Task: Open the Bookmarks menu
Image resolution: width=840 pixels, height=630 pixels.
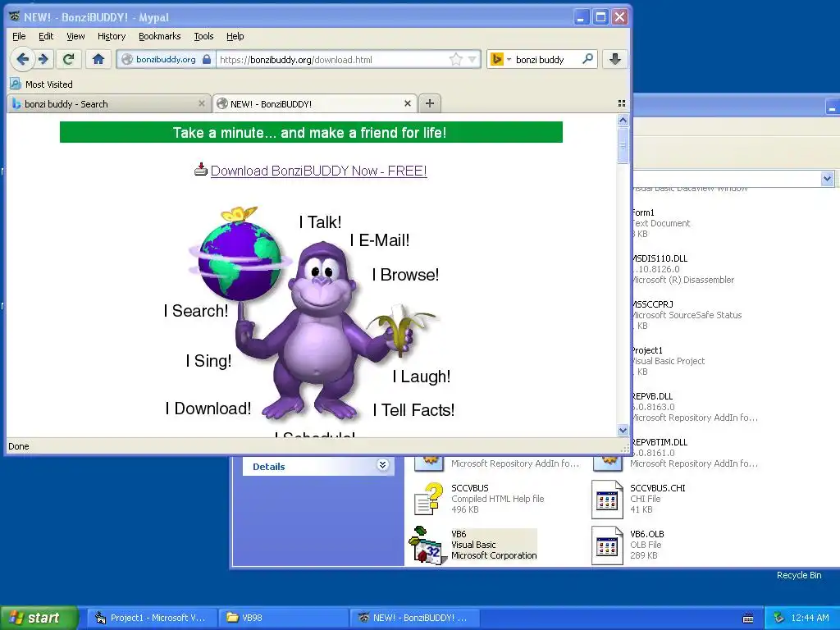Action: [160, 36]
